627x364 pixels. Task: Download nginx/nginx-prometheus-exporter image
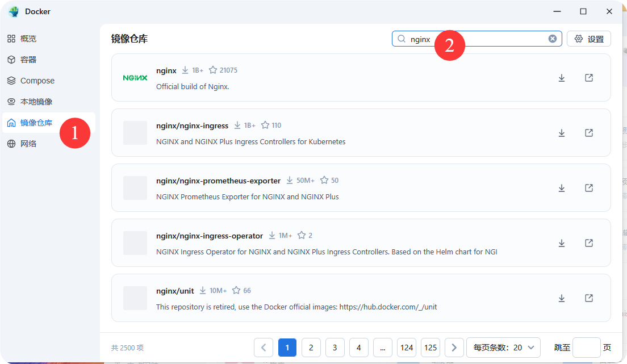pyautogui.click(x=562, y=189)
